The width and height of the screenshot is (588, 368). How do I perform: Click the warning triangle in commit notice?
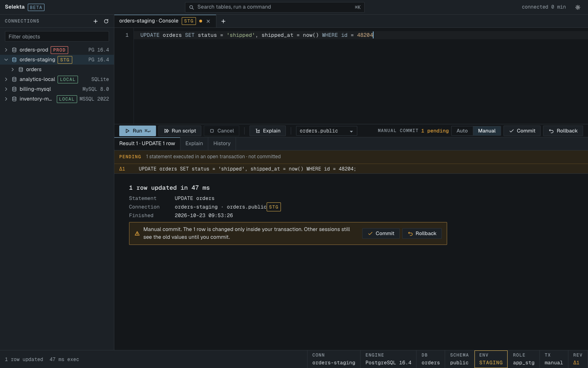point(137,233)
